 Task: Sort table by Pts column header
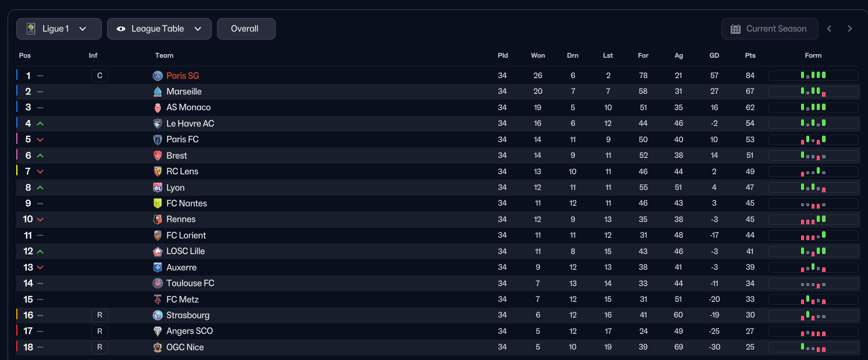point(750,55)
